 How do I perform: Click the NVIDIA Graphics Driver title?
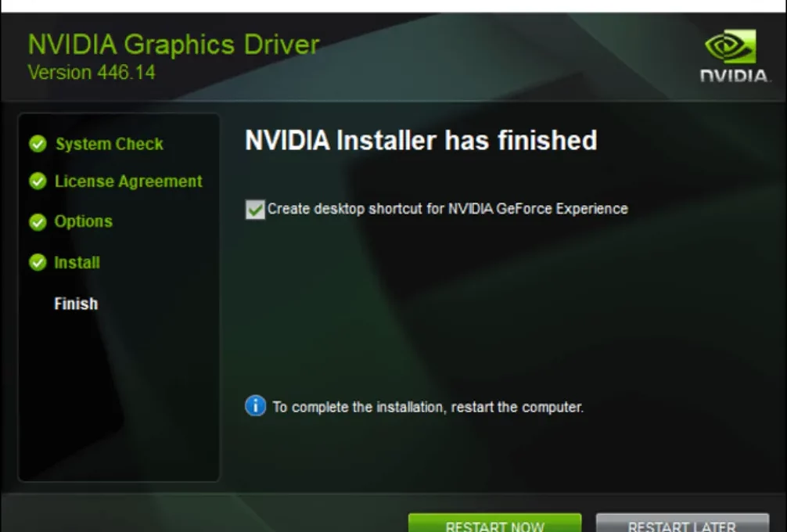[174, 44]
